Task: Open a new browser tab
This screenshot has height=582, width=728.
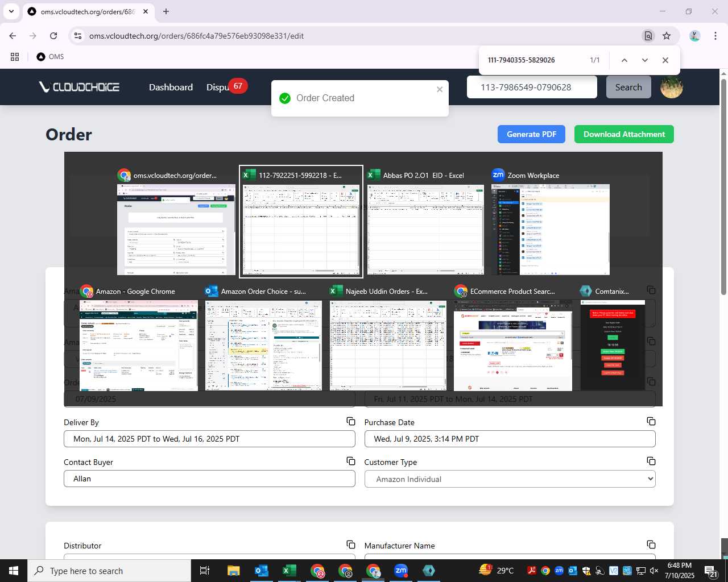Action: [166, 11]
